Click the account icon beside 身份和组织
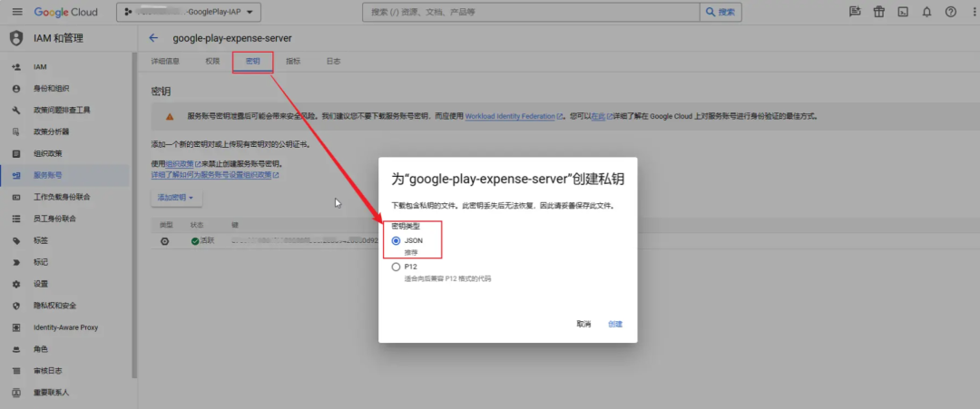Viewport: 980px width, 409px height. [17, 89]
